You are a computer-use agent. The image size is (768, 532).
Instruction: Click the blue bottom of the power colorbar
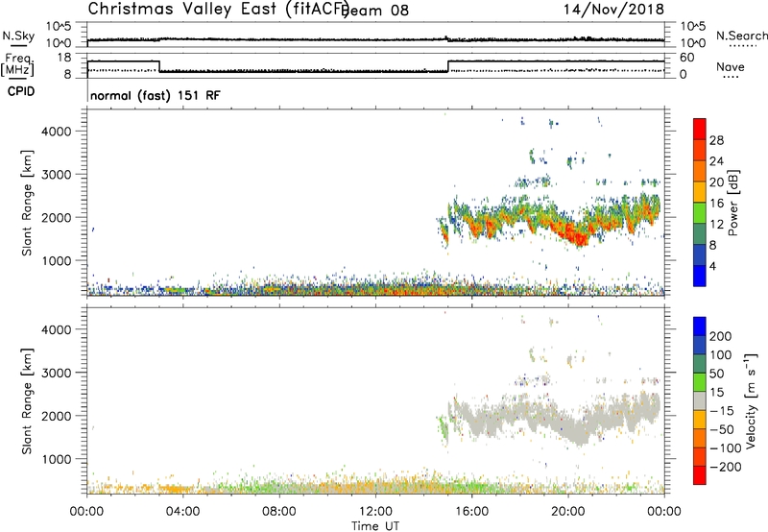[700, 276]
